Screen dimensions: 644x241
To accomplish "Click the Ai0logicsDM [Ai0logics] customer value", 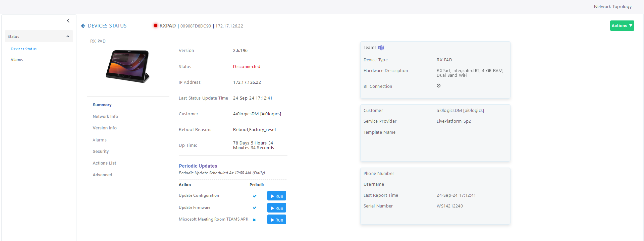I will (257, 114).
